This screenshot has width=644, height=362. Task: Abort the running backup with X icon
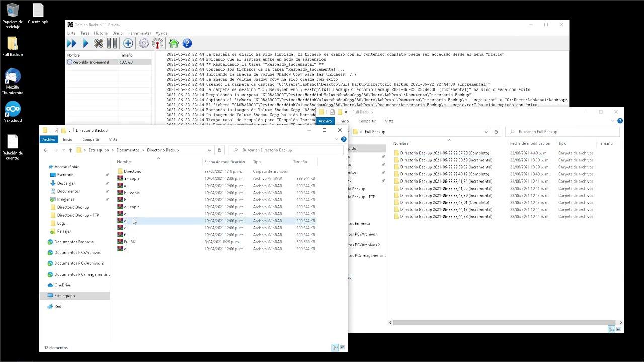(x=99, y=43)
